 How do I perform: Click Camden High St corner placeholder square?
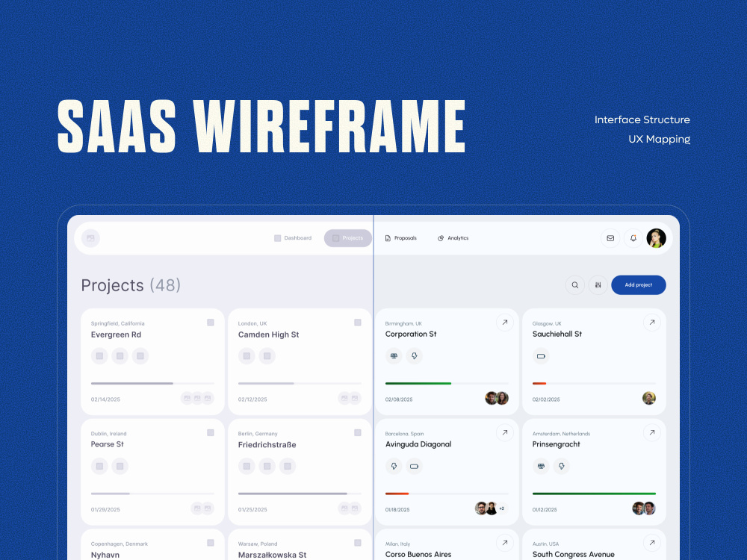pos(358,323)
